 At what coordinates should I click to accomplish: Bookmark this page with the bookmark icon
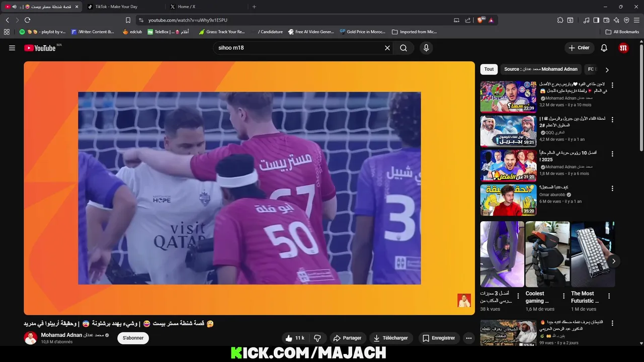128,20
